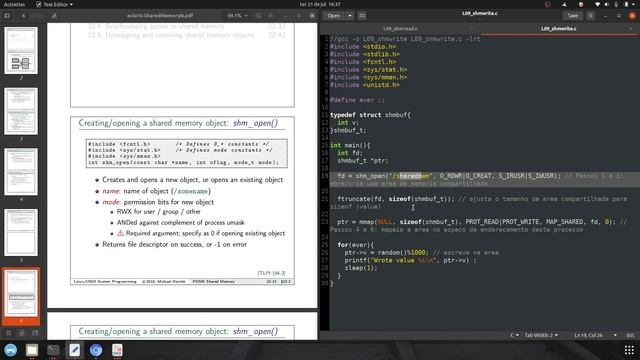Click the aula15 PDF file name title
Image resolution: width=640 pixels, height=360 pixels.
pyautogui.click(x=160, y=16)
